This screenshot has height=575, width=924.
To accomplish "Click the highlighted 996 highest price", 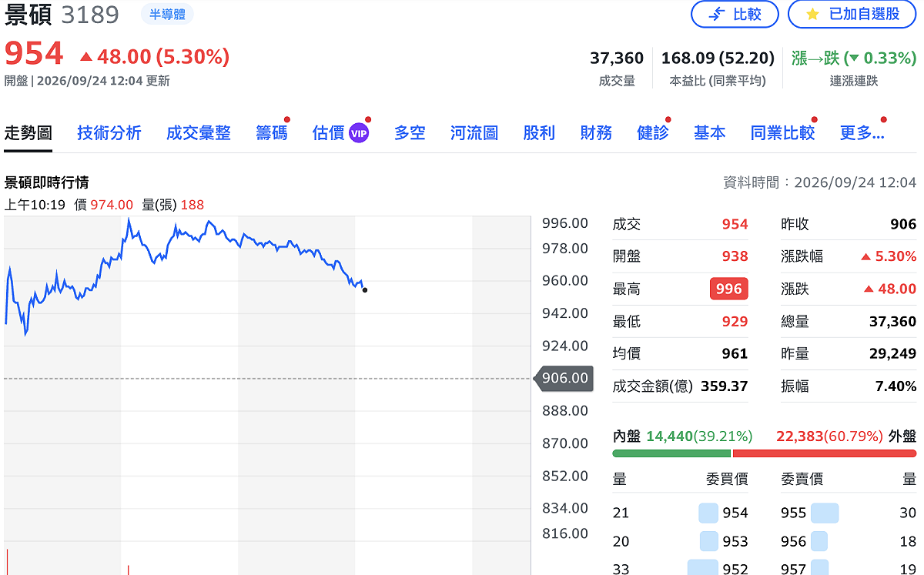I will pos(728,289).
